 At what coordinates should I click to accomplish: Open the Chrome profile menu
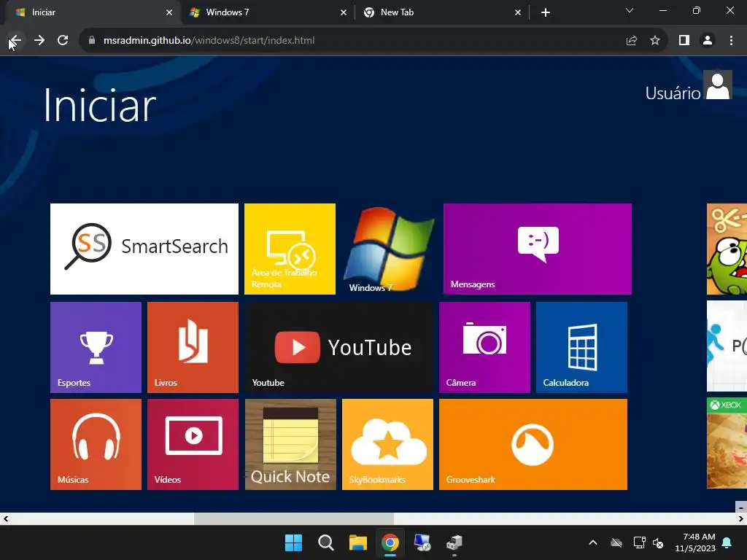pos(708,41)
